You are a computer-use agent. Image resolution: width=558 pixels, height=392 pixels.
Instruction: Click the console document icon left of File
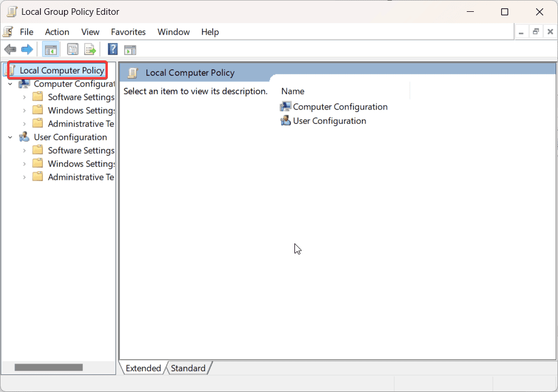(8, 31)
